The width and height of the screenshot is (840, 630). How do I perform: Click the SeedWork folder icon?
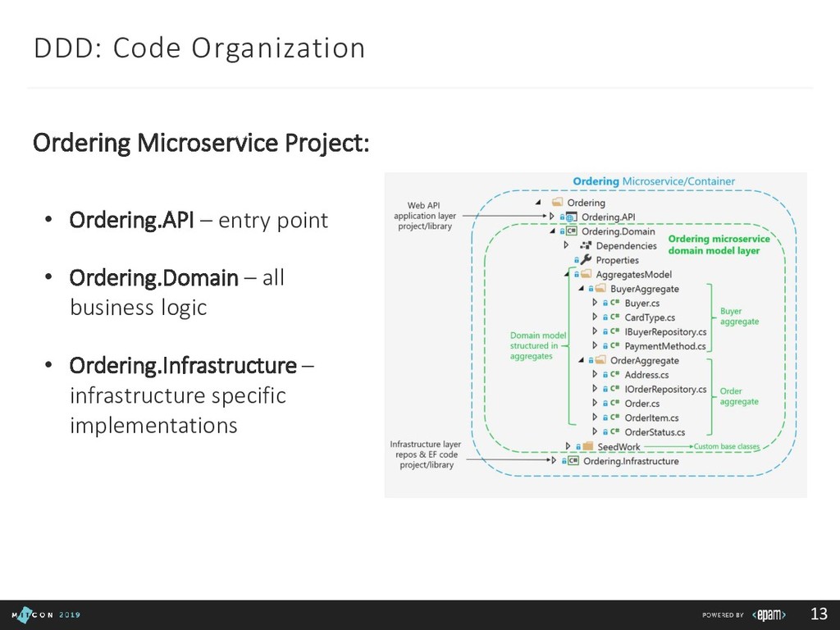587,446
